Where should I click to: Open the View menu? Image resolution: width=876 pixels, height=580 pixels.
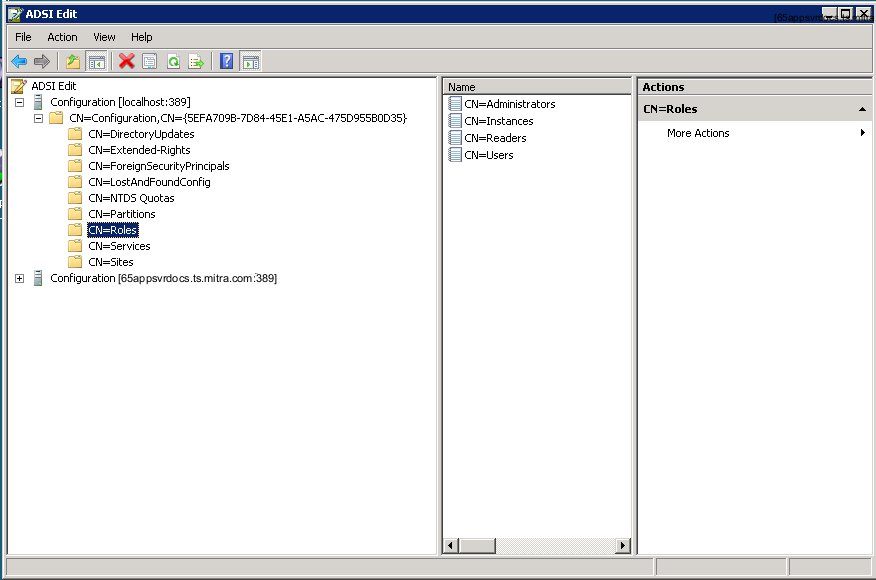[x=104, y=37]
